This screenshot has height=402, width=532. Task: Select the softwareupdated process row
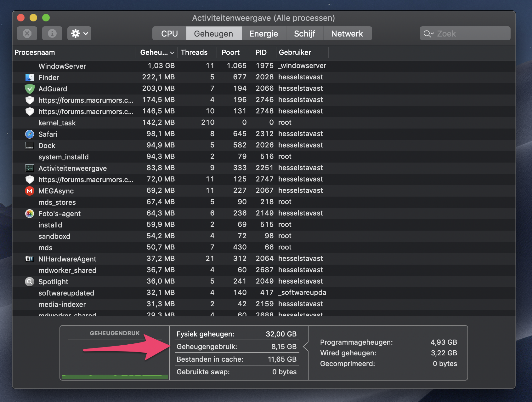pyautogui.click(x=264, y=293)
